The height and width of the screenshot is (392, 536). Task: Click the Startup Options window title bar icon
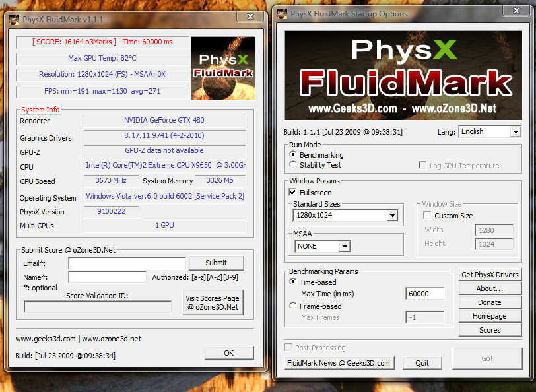(x=282, y=14)
